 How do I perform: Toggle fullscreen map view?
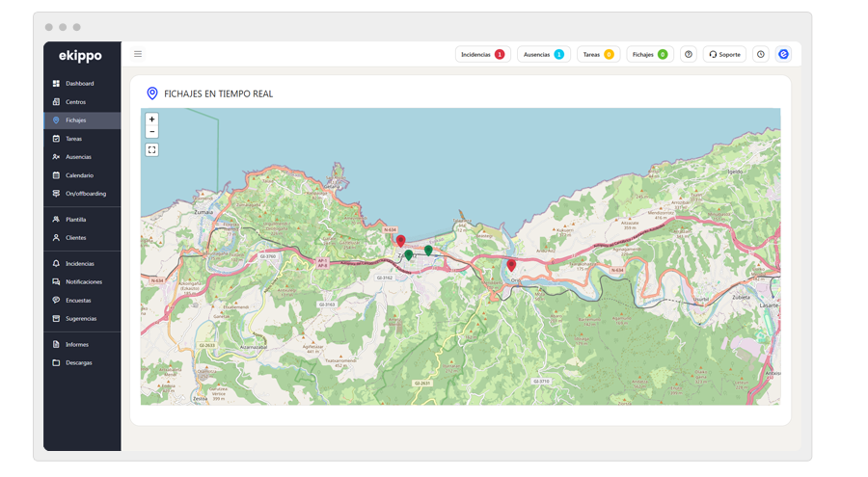[x=152, y=149]
